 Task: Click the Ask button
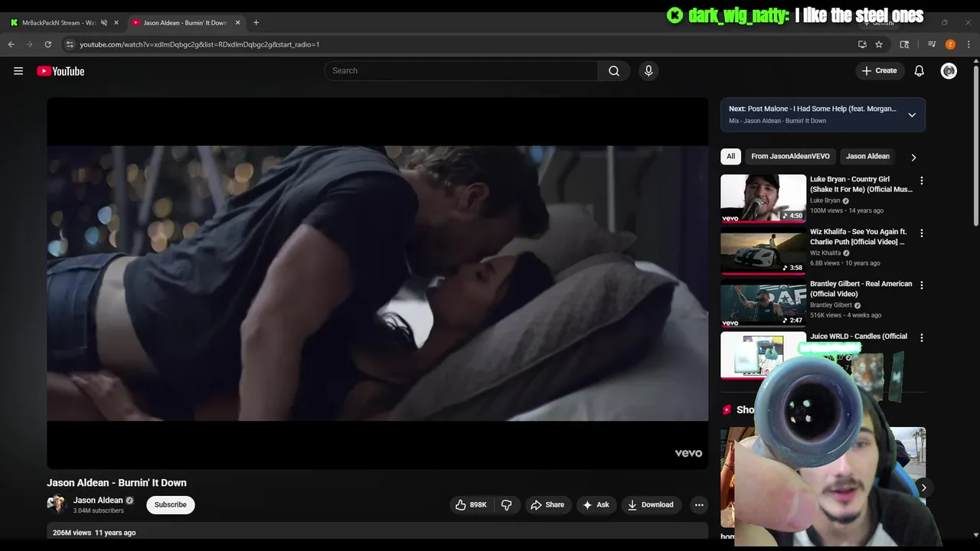596,505
